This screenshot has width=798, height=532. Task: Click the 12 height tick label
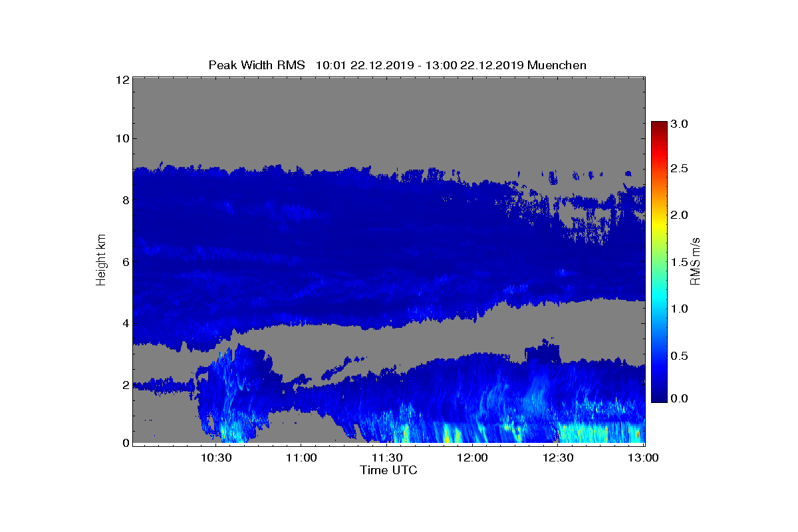tap(122, 80)
